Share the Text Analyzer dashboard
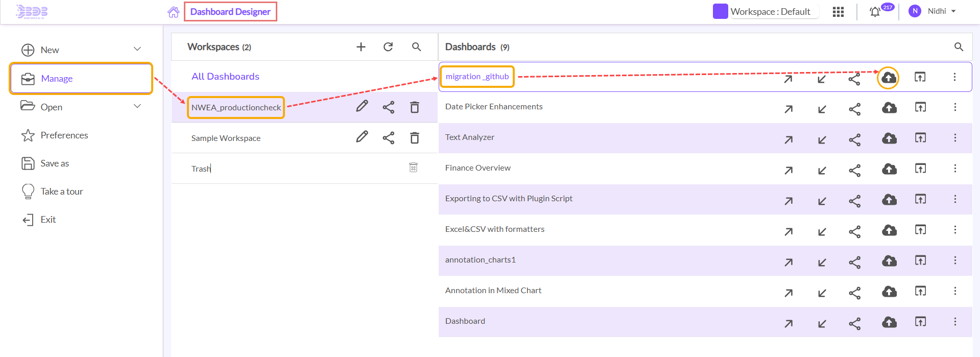The height and width of the screenshot is (357, 980). [854, 139]
